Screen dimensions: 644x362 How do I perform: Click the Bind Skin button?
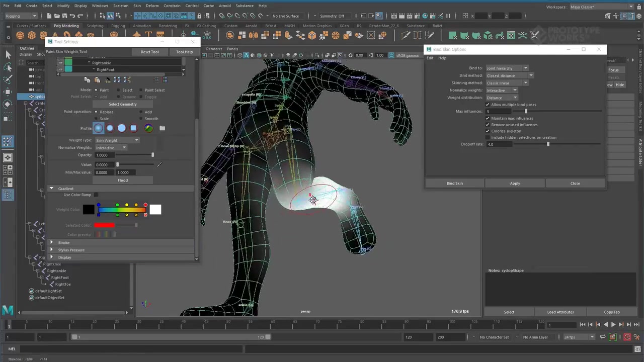tap(454, 184)
